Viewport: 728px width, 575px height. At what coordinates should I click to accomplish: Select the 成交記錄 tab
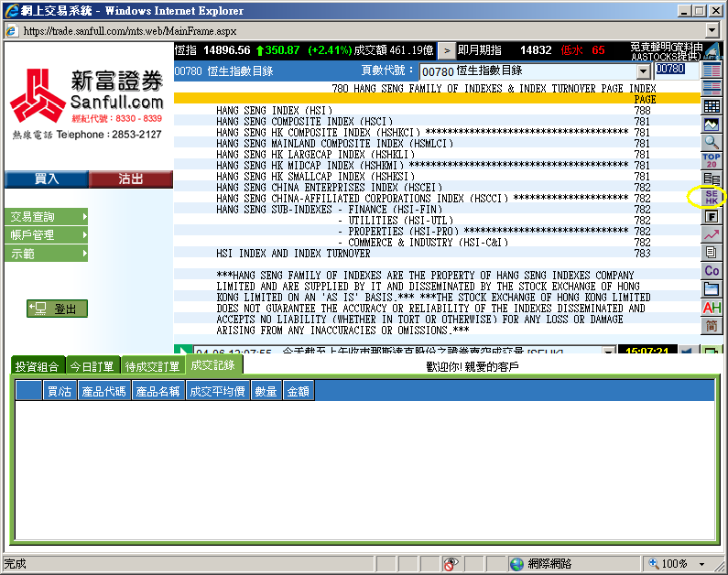pos(213,364)
